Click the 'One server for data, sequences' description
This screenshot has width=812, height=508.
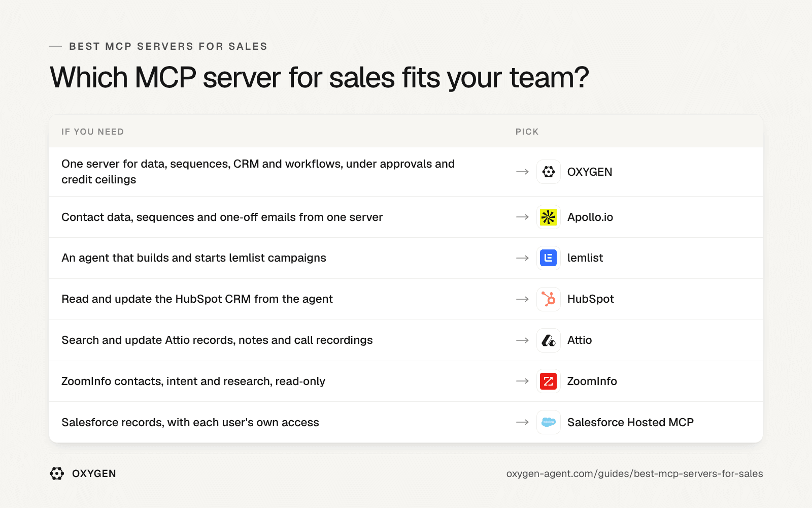pyautogui.click(x=258, y=172)
